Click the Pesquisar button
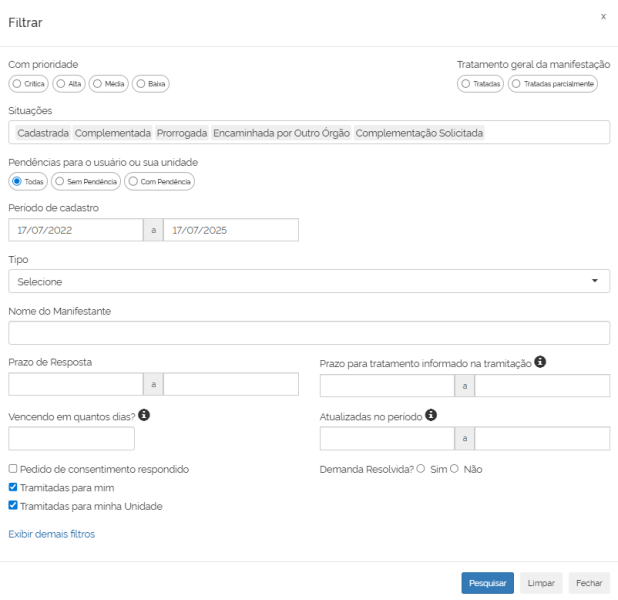 [487, 583]
